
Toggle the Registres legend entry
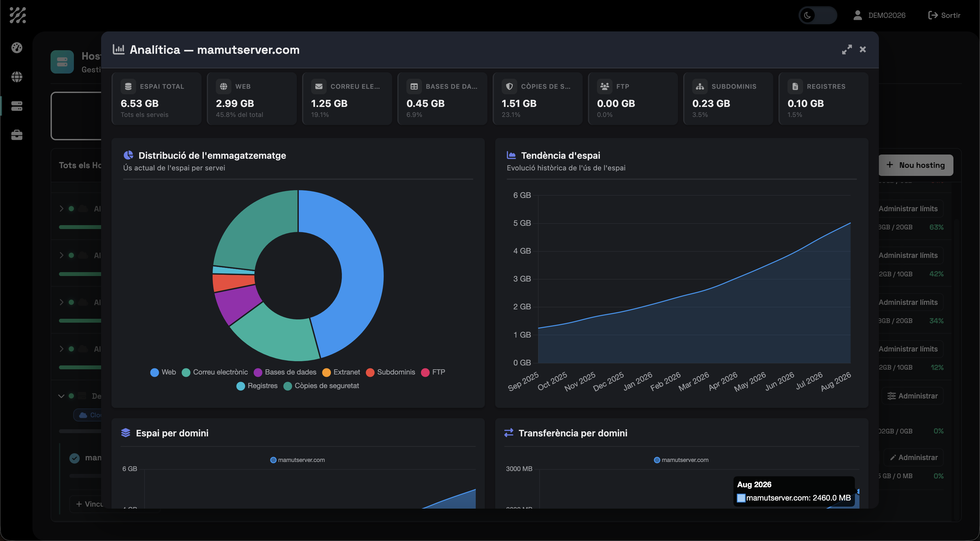pos(257,386)
